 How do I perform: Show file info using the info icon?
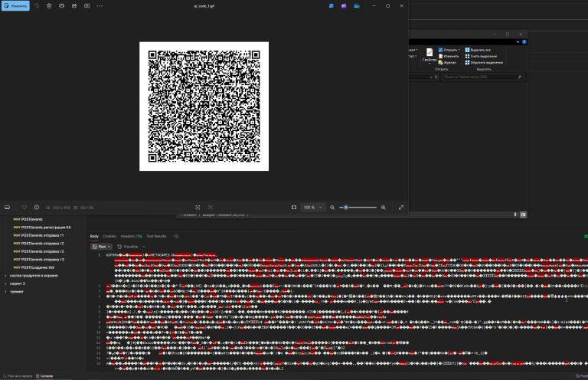(x=37, y=208)
